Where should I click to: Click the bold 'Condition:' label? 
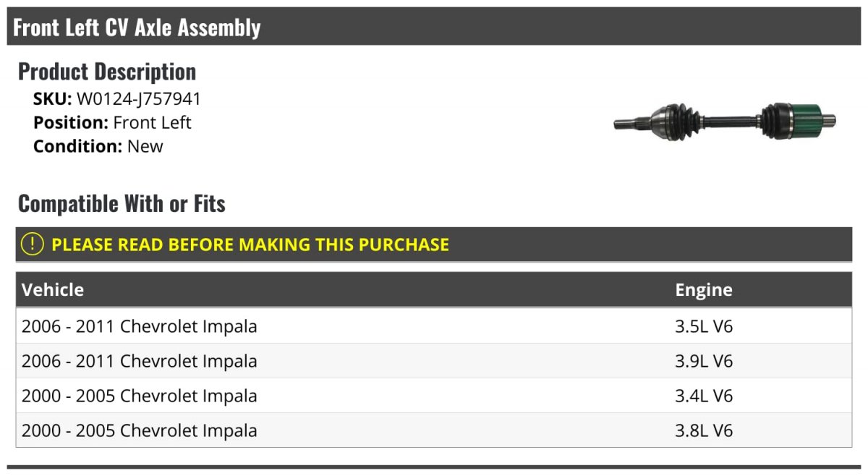coord(77,146)
